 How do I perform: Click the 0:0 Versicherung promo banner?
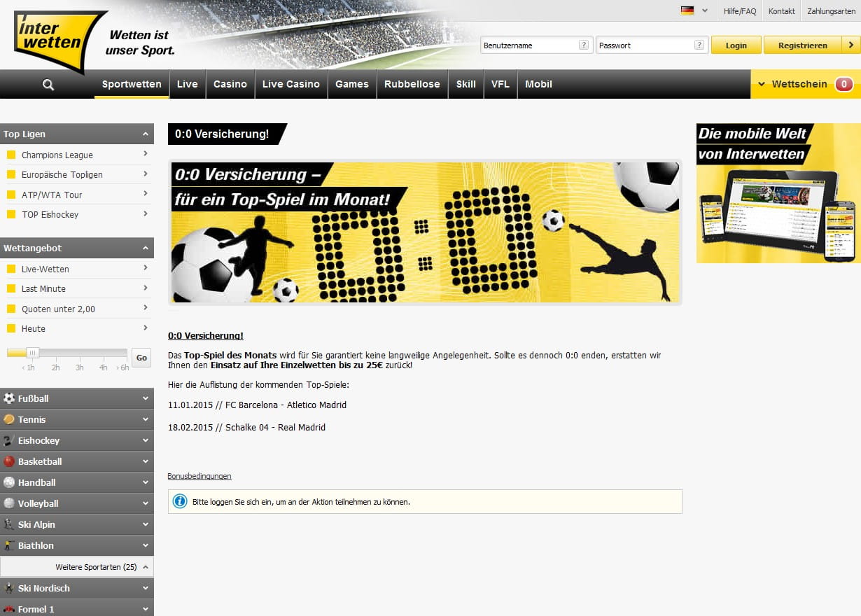(x=425, y=232)
